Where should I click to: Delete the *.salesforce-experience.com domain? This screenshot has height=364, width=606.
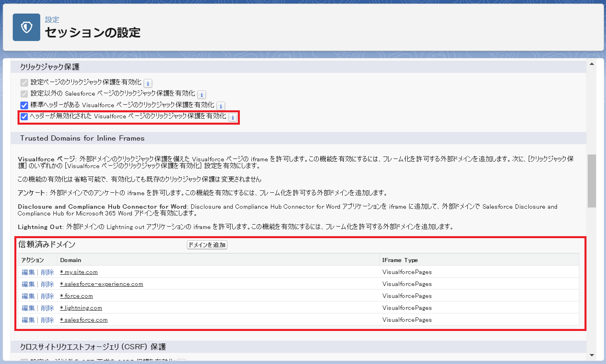point(47,284)
